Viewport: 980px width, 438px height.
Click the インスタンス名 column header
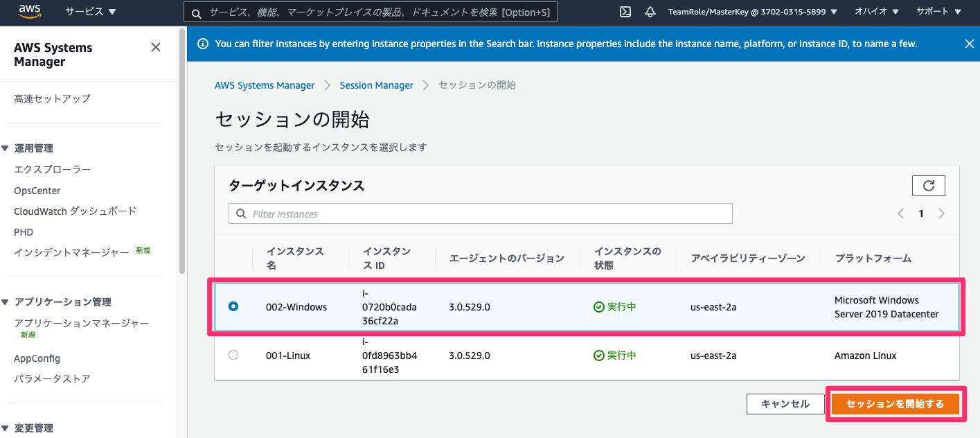pyautogui.click(x=296, y=258)
